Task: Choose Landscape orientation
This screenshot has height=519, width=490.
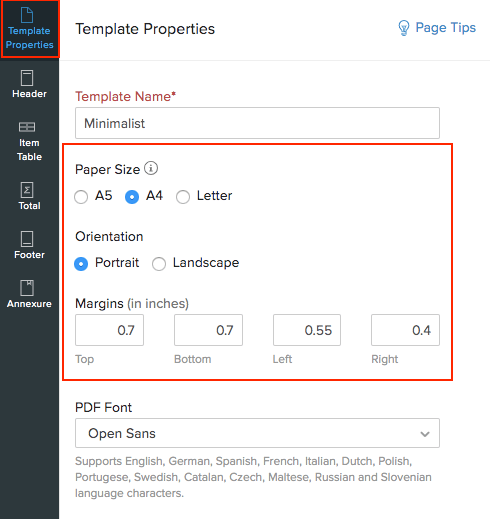Action: pos(159,264)
